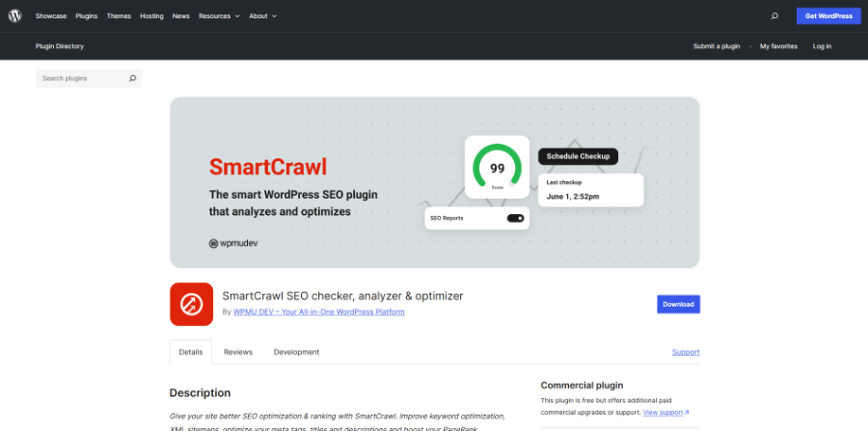Image resolution: width=868 pixels, height=431 pixels.
Task: Switch to the Reviews tab
Action: 238,352
